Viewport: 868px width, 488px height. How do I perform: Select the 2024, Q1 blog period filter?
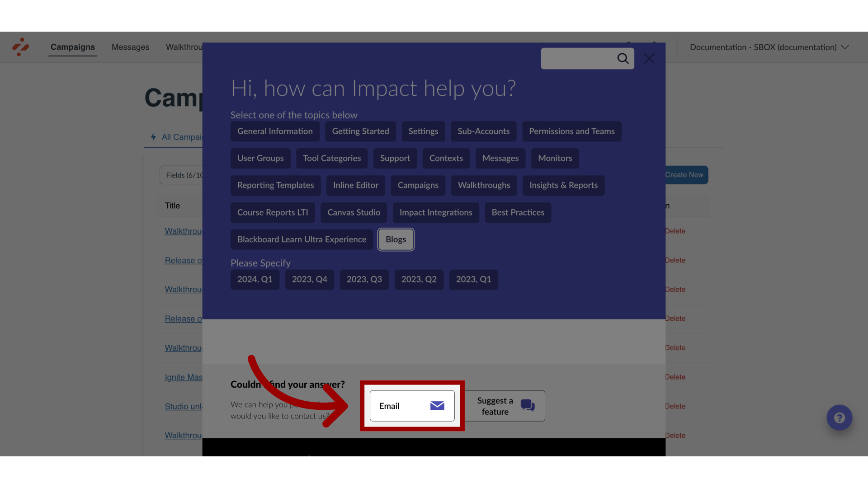[255, 279]
